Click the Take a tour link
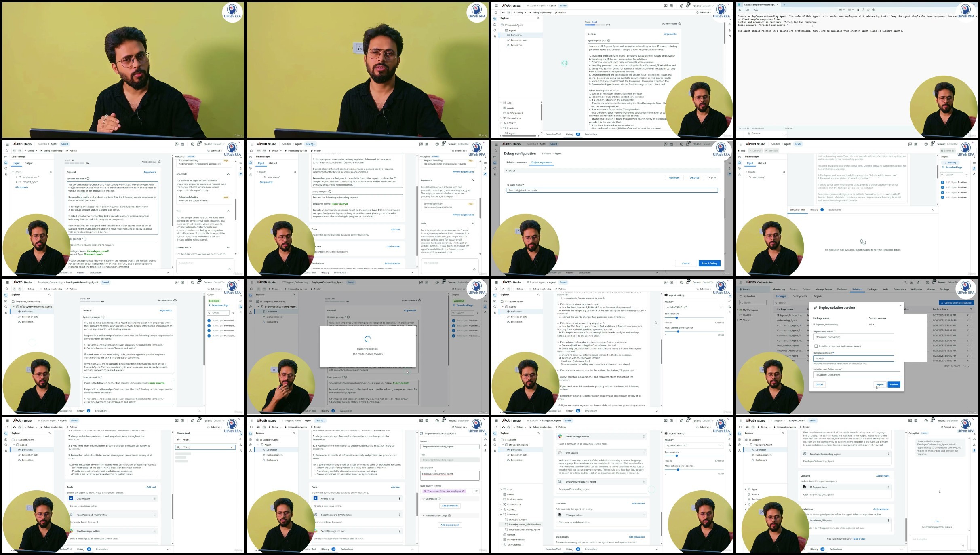Image resolution: width=980 pixels, height=555 pixels. coord(859,539)
